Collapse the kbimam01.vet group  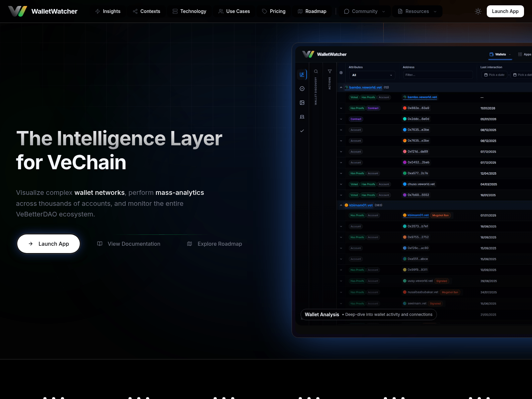pos(341,205)
